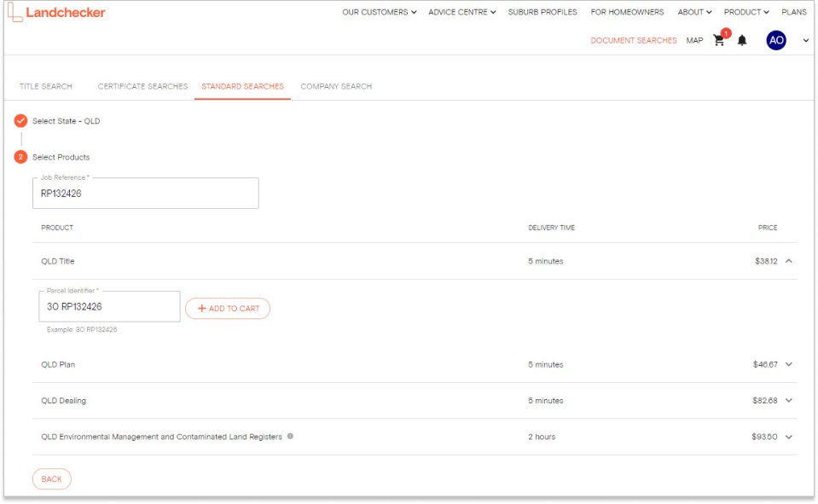Switch to Company Search tab
The image size is (818, 504).
click(x=336, y=86)
